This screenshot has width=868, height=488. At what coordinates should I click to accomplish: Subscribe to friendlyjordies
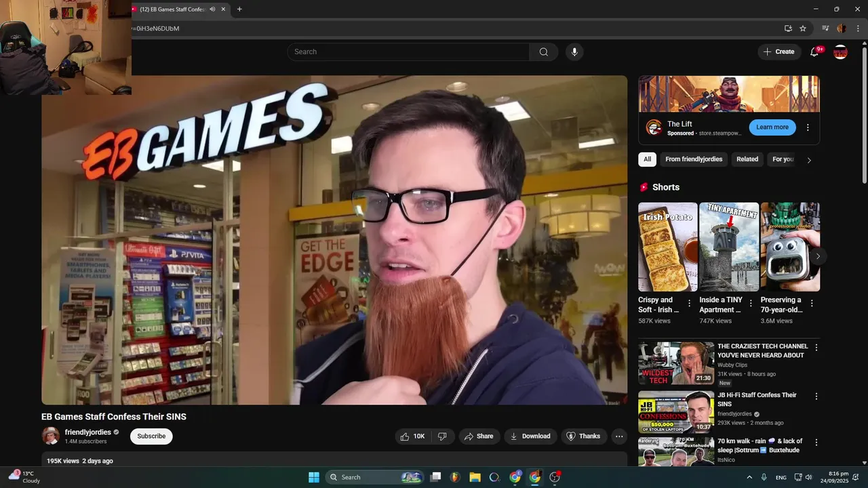click(151, 436)
